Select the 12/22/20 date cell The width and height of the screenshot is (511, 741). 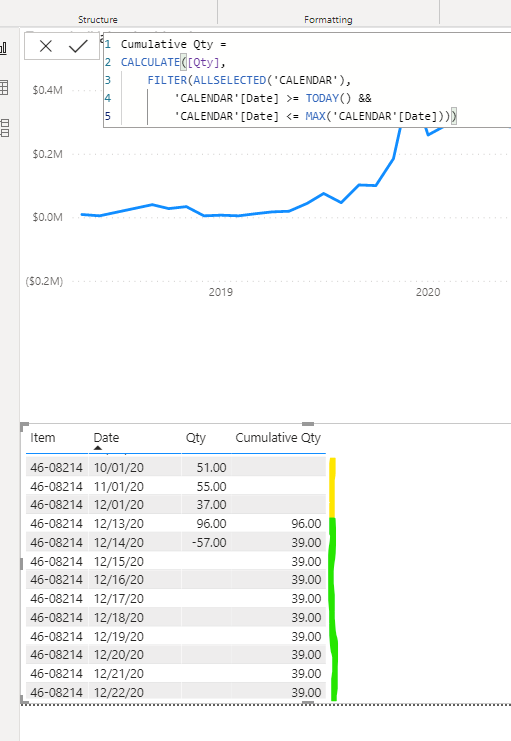[x=119, y=692]
